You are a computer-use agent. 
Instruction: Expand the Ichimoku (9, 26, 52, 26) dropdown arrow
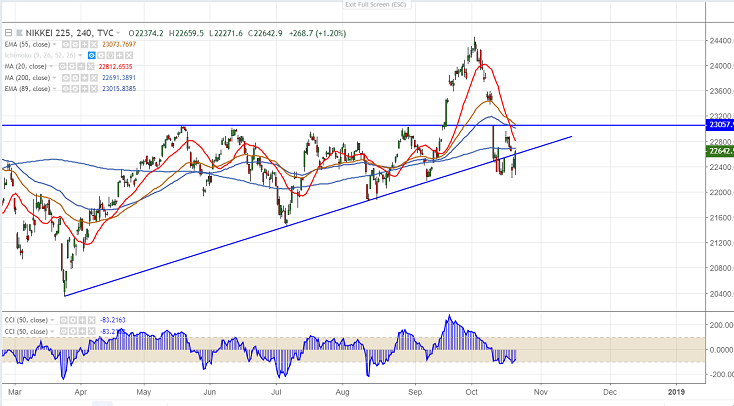click(x=80, y=55)
